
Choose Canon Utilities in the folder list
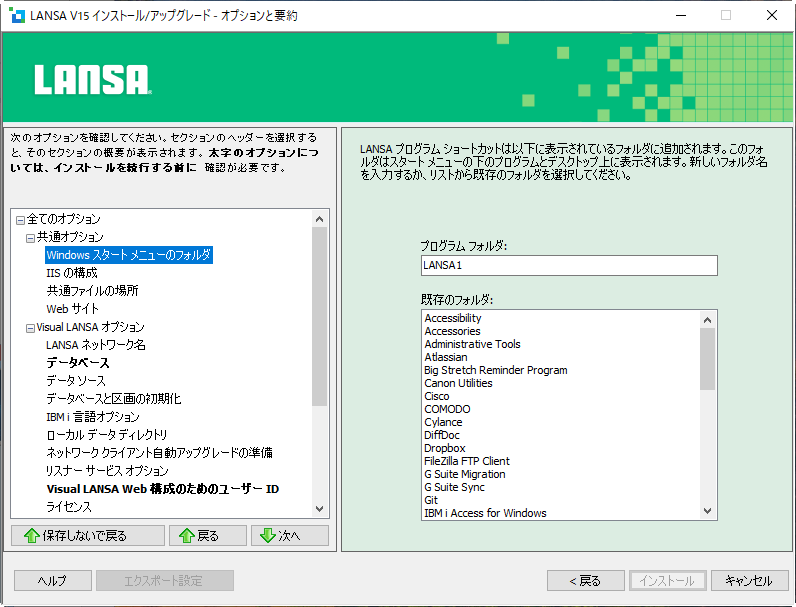(458, 383)
